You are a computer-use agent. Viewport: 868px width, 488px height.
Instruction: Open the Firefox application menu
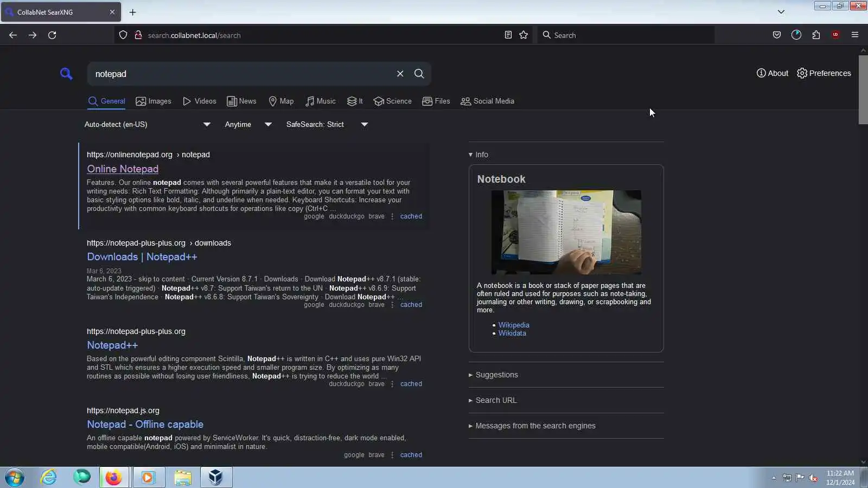click(855, 35)
